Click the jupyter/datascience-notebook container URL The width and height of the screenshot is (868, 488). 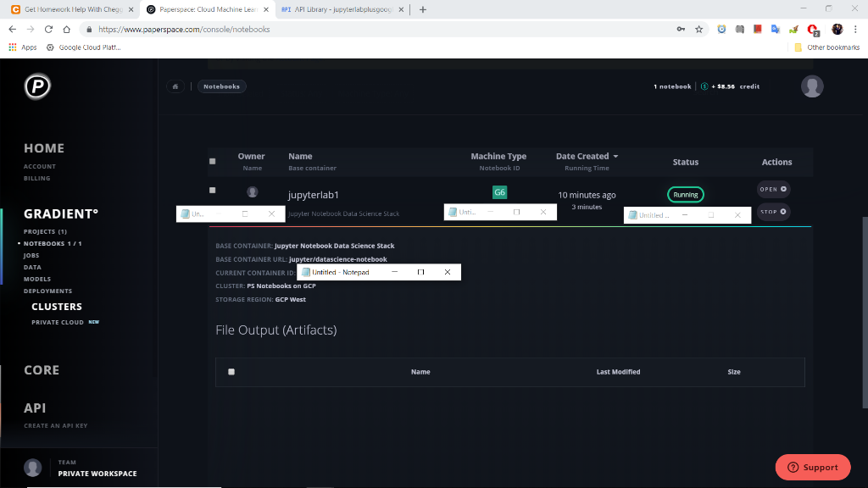(337, 259)
